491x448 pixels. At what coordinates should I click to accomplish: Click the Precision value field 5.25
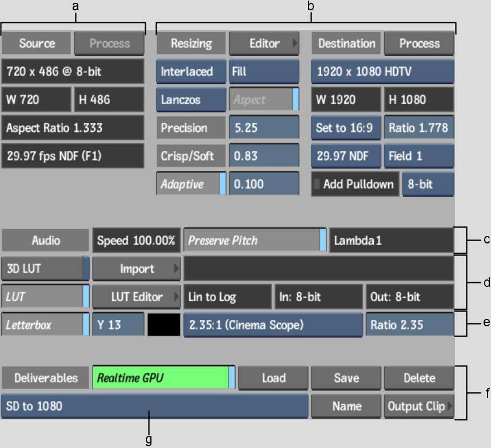264,128
